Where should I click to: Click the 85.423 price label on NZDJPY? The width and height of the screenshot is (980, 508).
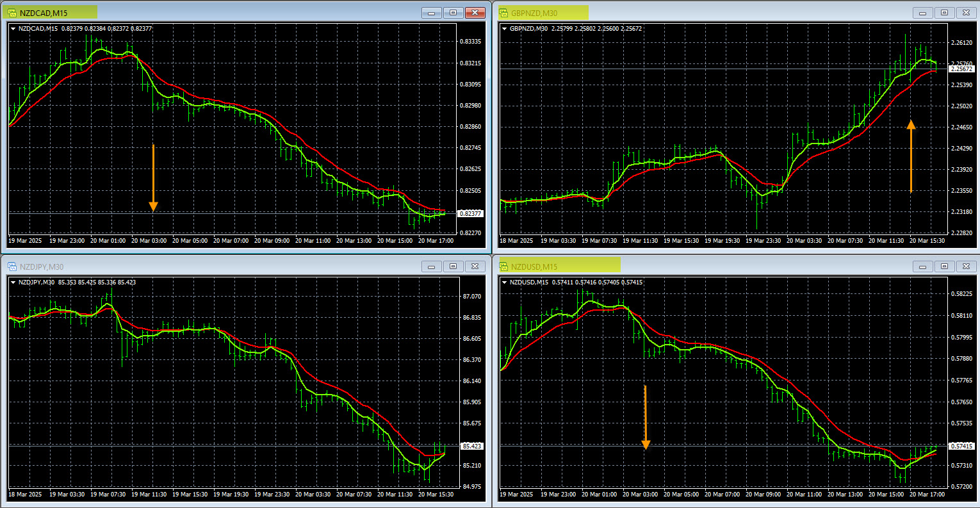tap(471, 446)
